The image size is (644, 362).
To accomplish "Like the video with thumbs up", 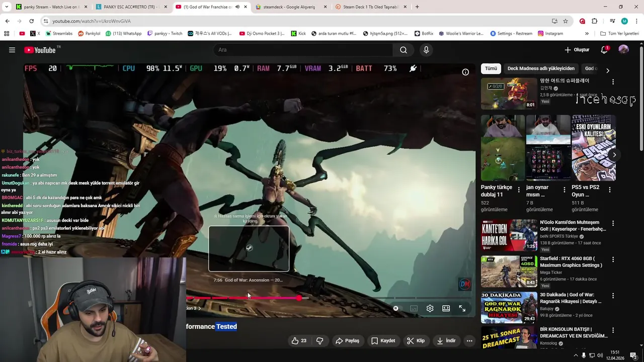I will [299, 340].
